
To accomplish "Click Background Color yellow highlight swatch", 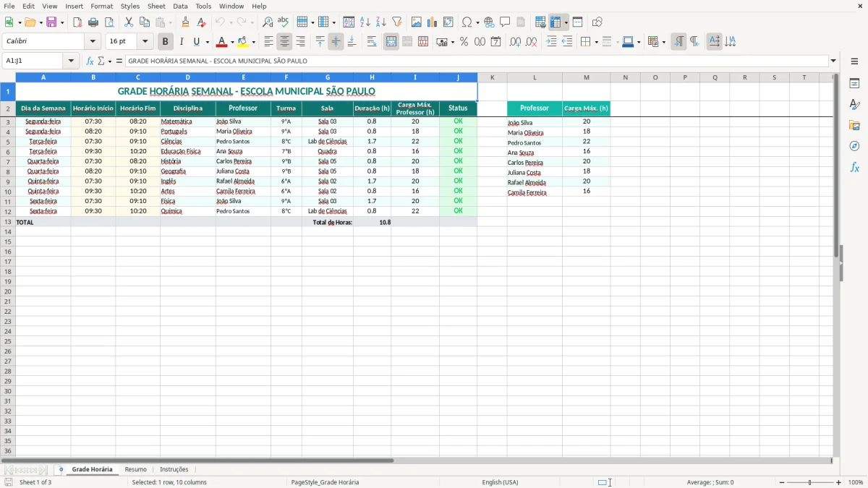I will (242, 42).
